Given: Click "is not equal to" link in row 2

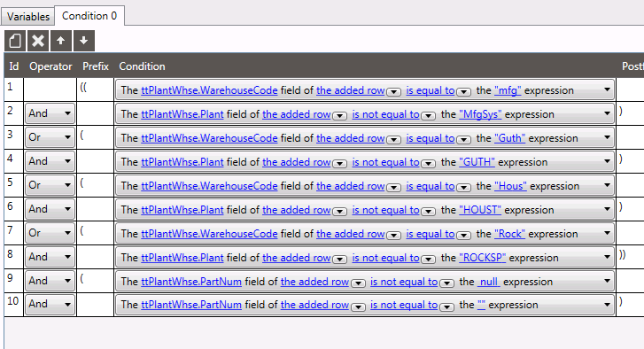Looking at the screenshot, I should (385, 114).
